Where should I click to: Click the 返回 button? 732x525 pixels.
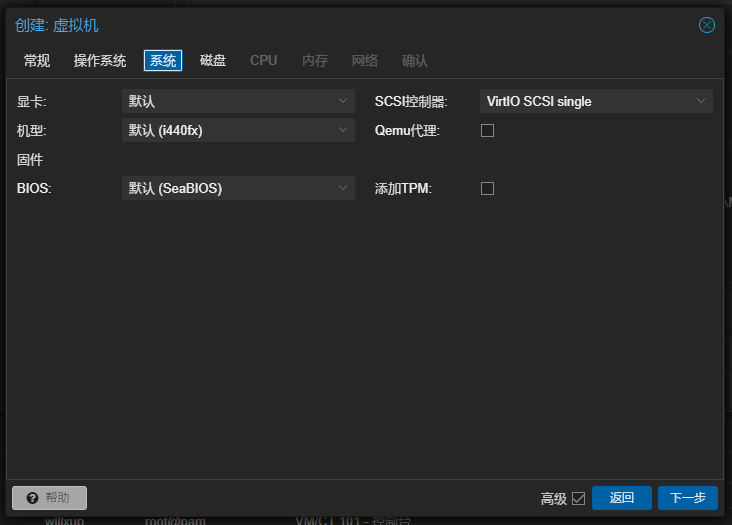[621, 498]
